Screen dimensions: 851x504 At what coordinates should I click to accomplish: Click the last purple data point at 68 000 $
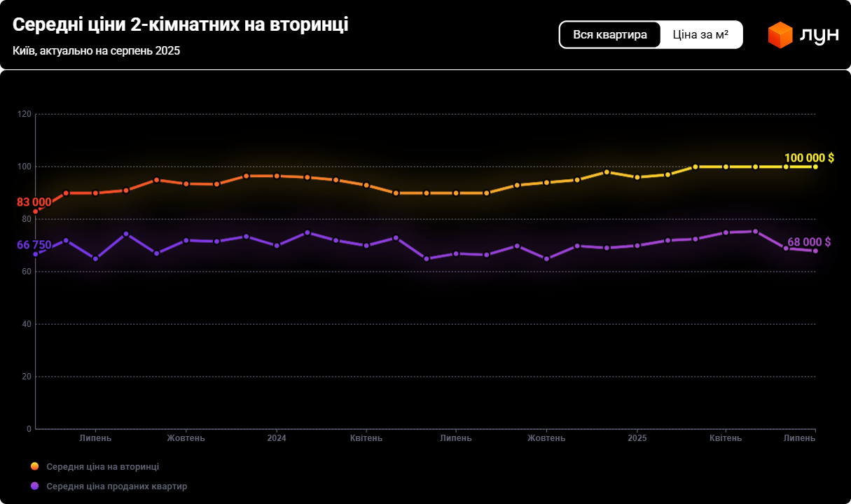pyautogui.click(x=815, y=251)
